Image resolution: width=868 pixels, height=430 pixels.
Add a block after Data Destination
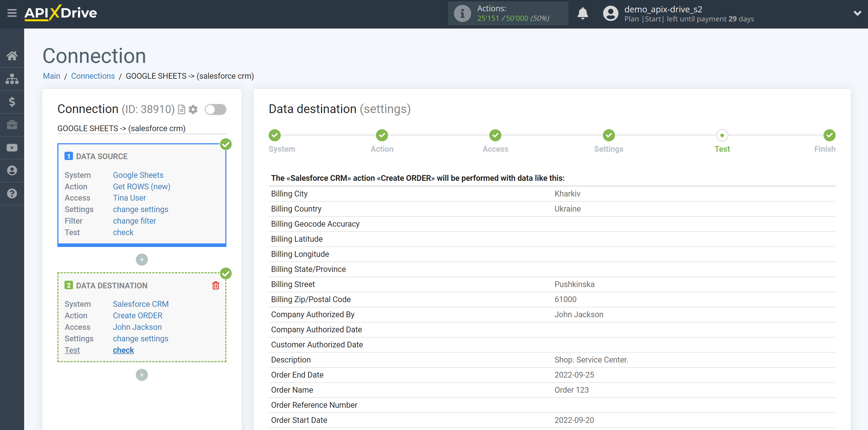pos(142,375)
